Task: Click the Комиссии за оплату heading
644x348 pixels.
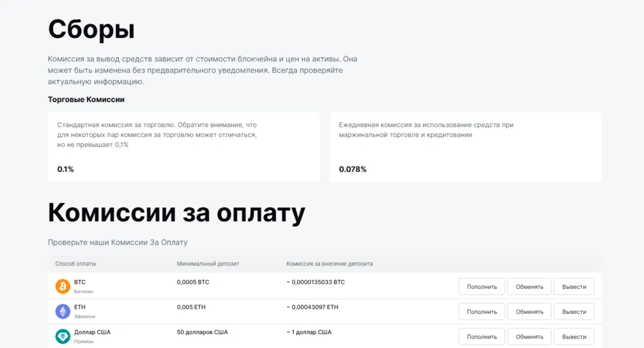Action: [x=176, y=213]
